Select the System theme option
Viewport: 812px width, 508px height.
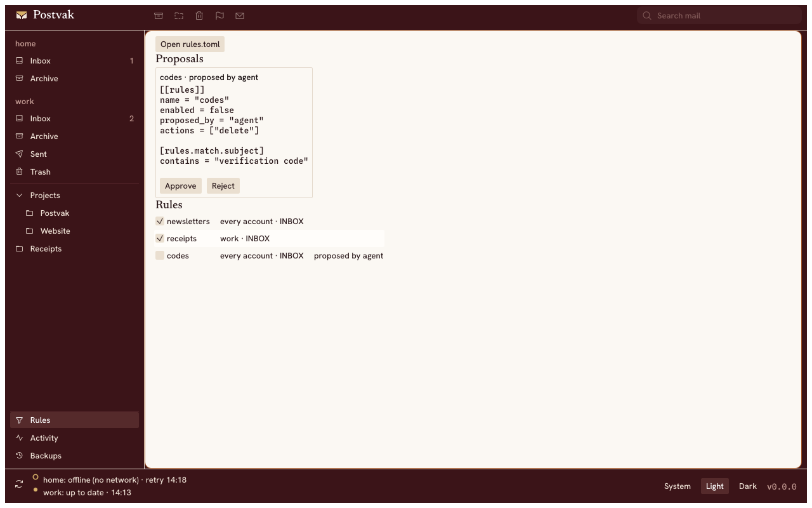pos(678,486)
